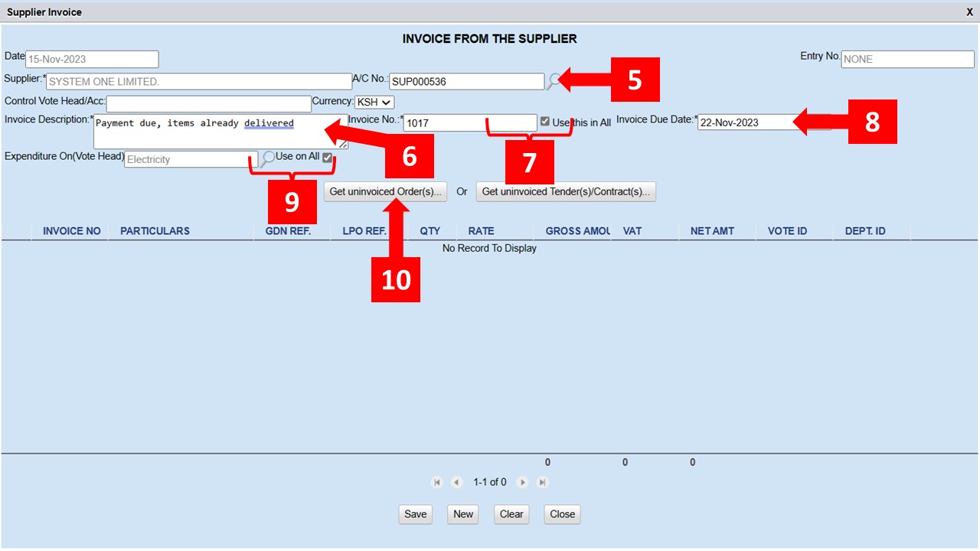Click the Expenditure vote head search magnifier
The image size is (980, 551).
tap(267, 158)
